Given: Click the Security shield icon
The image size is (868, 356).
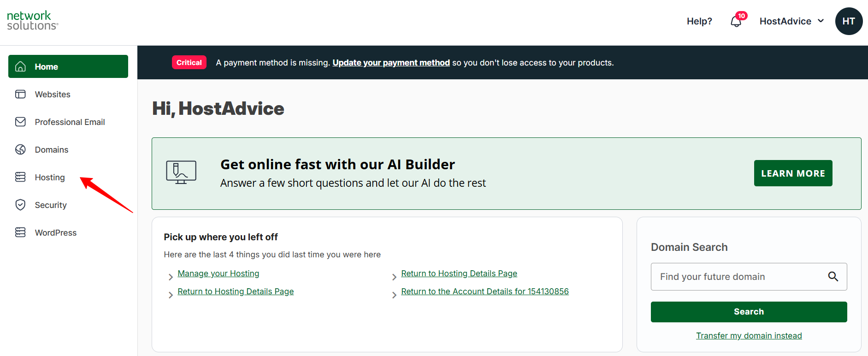Looking at the screenshot, I should [x=20, y=205].
